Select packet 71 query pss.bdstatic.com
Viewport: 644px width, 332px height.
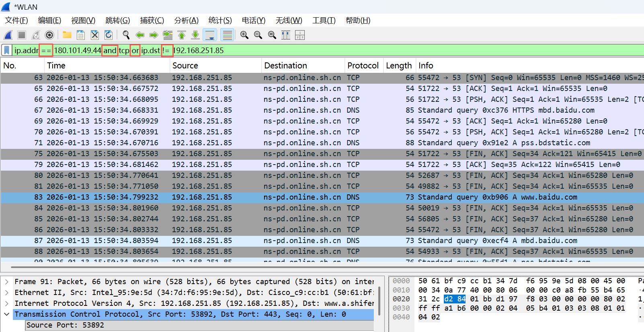[322, 143]
